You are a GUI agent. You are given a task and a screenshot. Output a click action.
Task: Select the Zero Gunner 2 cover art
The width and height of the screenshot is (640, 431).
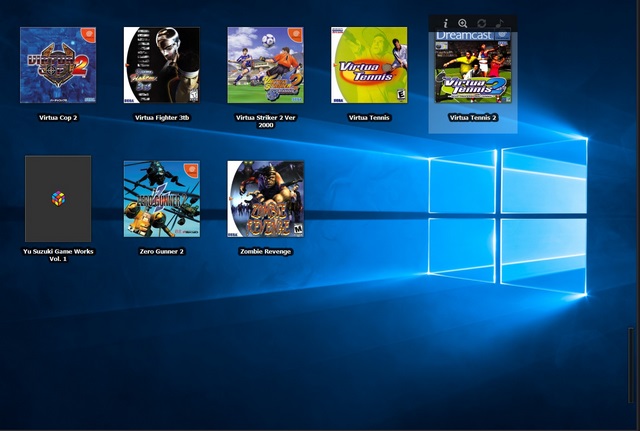pyautogui.click(x=162, y=199)
